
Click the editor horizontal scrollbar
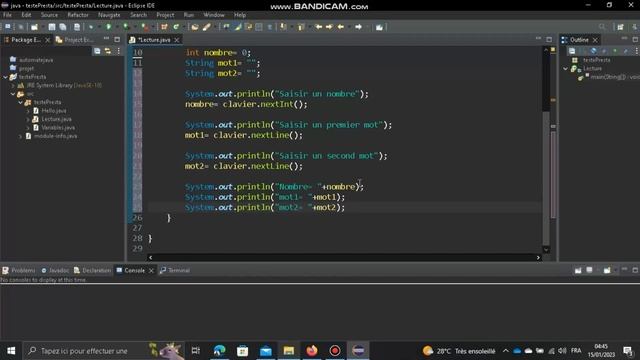[344, 258]
